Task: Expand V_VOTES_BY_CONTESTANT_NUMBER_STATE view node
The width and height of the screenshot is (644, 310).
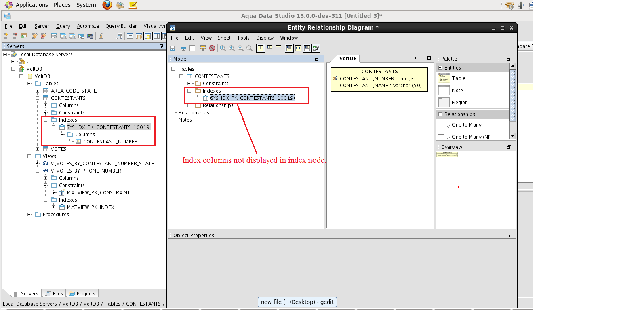Action: 37,164
